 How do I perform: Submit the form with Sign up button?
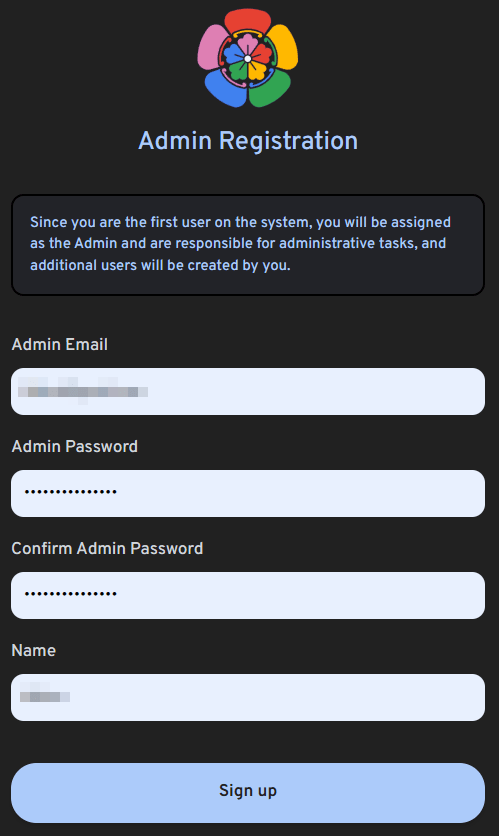pyautogui.click(x=248, y=793)
